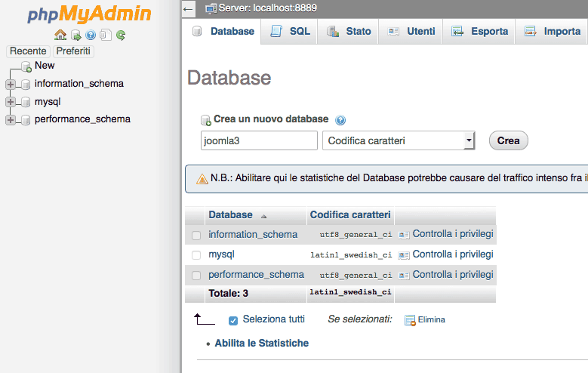Tick the information_schema row checkbox
This screenshot has width=588, height=373.
point(196,236)
